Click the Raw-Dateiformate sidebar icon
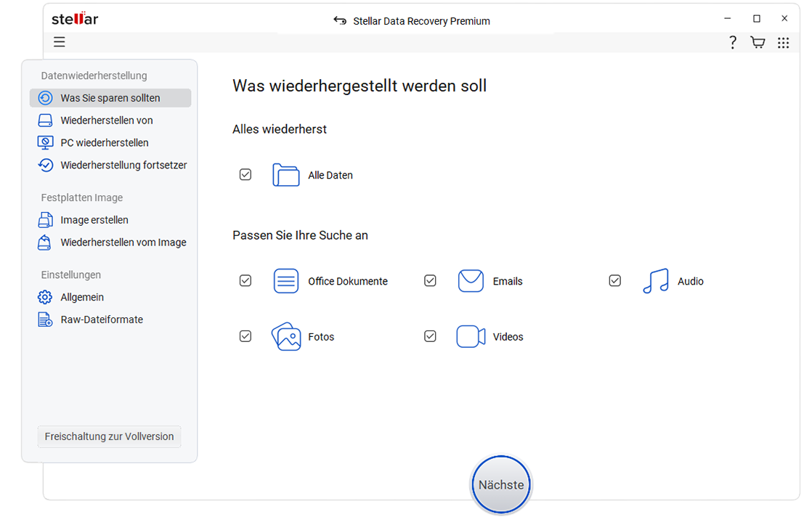This screenshot has width=812, height=525. coord(44,320)
